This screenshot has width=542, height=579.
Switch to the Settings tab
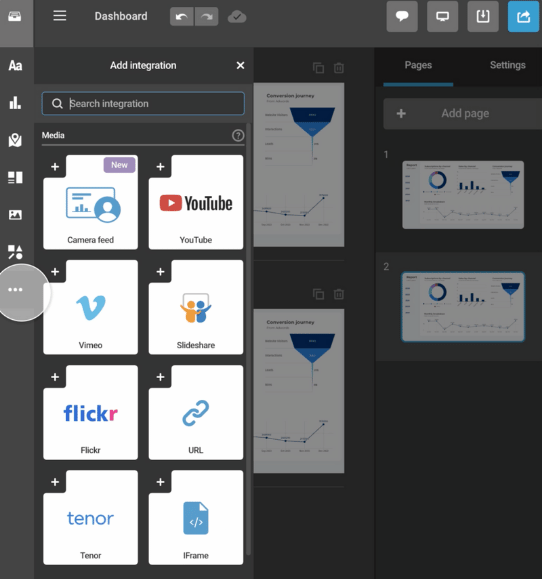(507, 65)
